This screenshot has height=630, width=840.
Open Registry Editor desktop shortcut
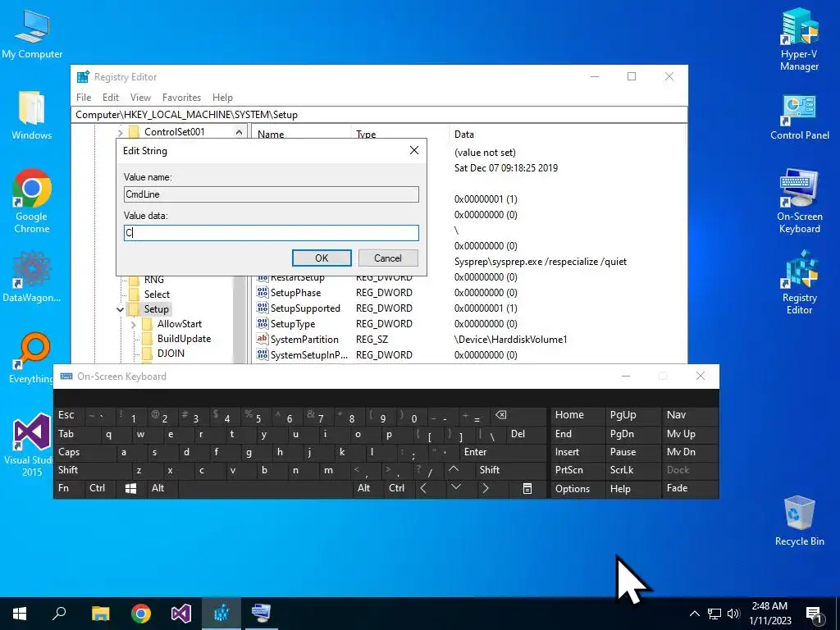click(x=799, y=283)
